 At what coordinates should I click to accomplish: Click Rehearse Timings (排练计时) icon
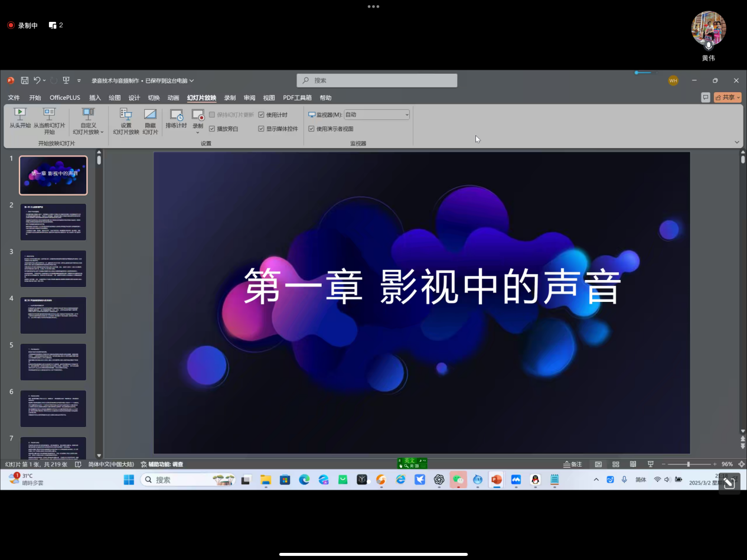click(176, 118)
